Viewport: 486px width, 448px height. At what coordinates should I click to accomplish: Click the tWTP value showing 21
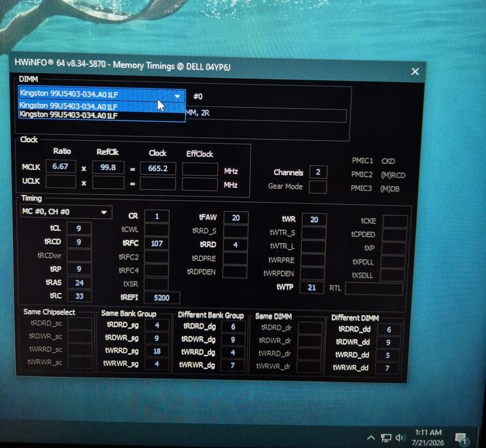[312, 288]
